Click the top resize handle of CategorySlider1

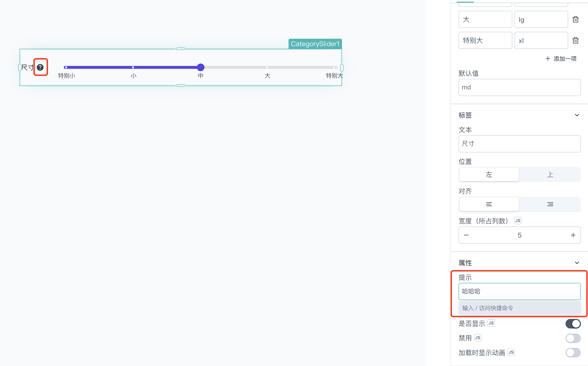point(181,49)
